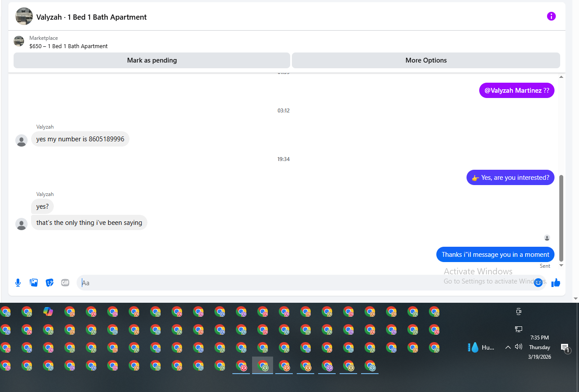Click the page scrollbar down arrow
Screen dimensions: 579x392
click(575, 298)
